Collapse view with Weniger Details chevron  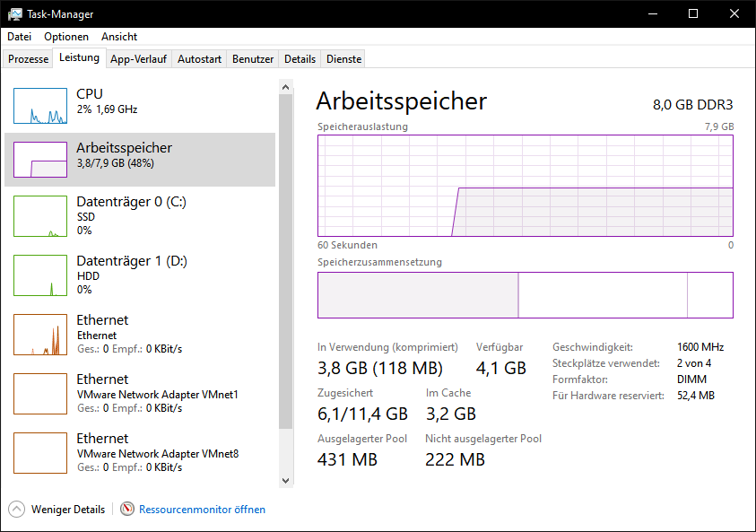tap(17, 510)
